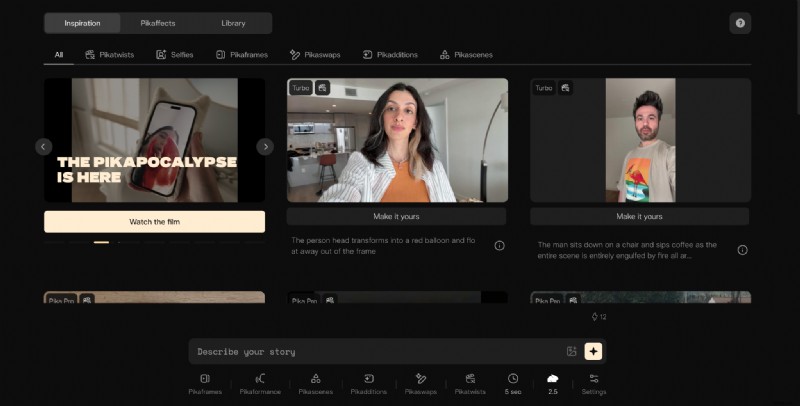
Task: Click the highlighted carousel progress indicator
Action: click(x=101, y=242)
